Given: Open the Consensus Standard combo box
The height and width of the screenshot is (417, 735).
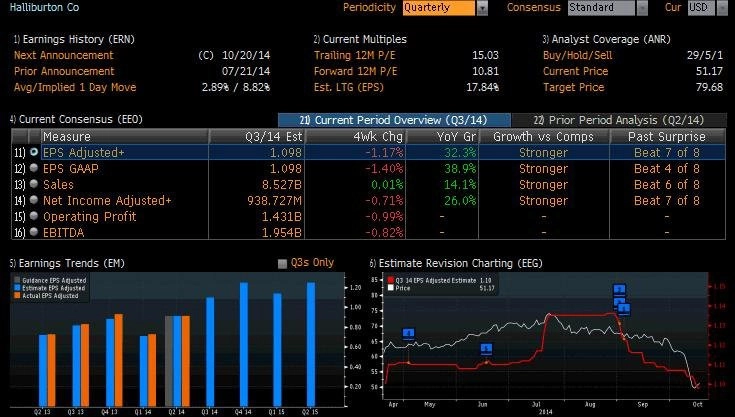Looking at the screenshot, I should point(601,7).
